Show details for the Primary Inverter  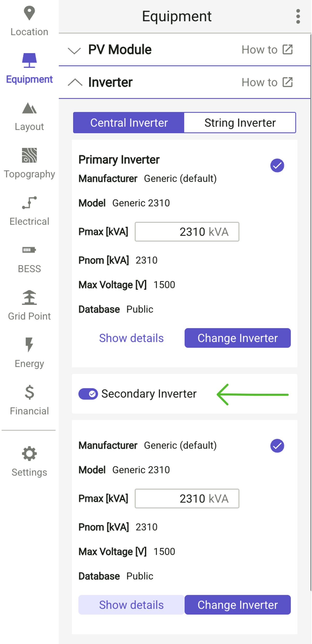point(131,338)
